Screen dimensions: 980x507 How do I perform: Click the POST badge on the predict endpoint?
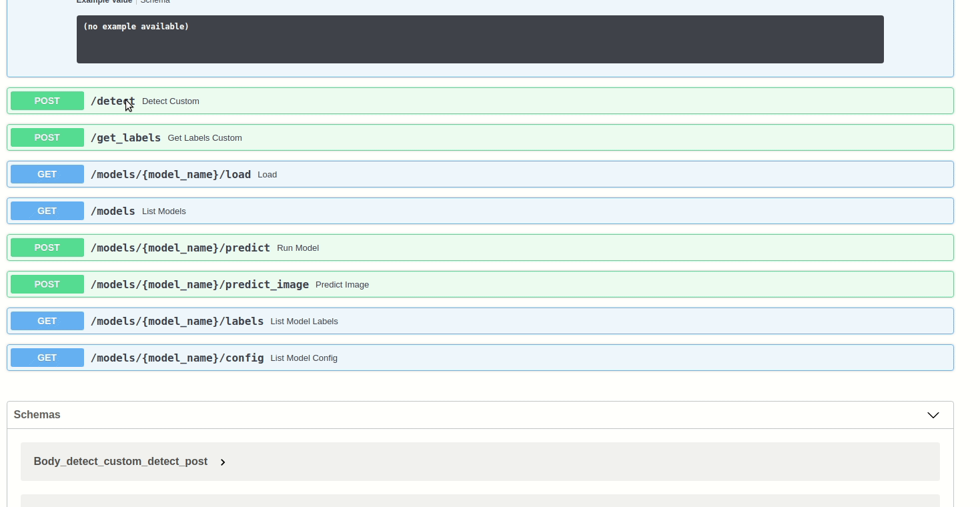(47, 247)
